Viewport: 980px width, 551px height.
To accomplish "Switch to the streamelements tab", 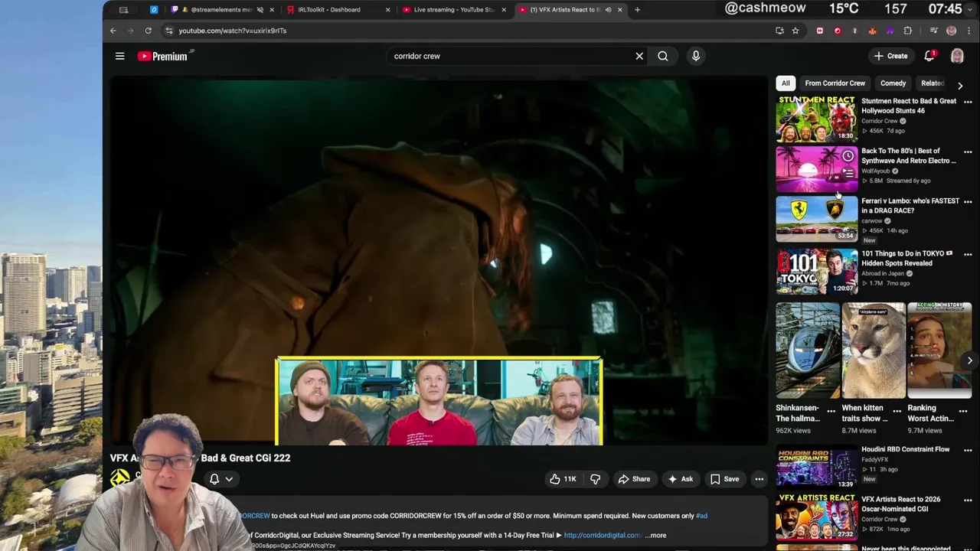I will (222, 10).
